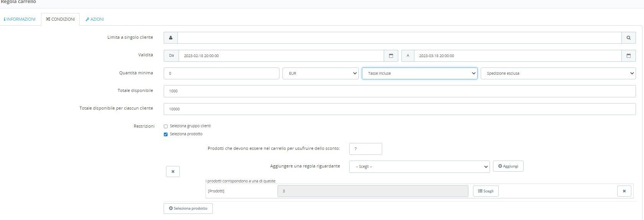
Task: Switch to the Azioni tab
Action: pyautogui.click(x=95, y=19)
